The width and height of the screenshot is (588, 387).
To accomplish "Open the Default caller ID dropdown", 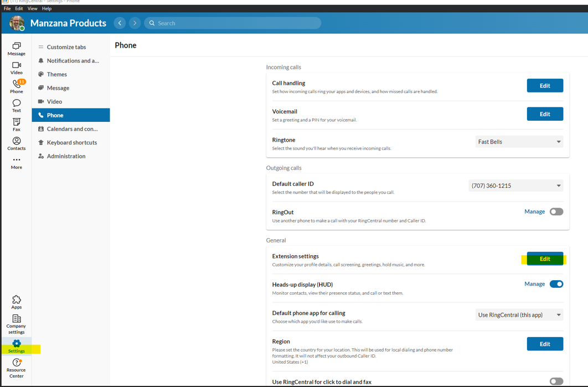I will point(516,185).
